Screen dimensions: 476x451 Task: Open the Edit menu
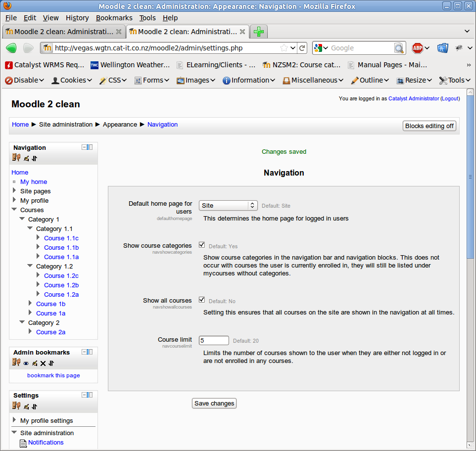(30, 18)
